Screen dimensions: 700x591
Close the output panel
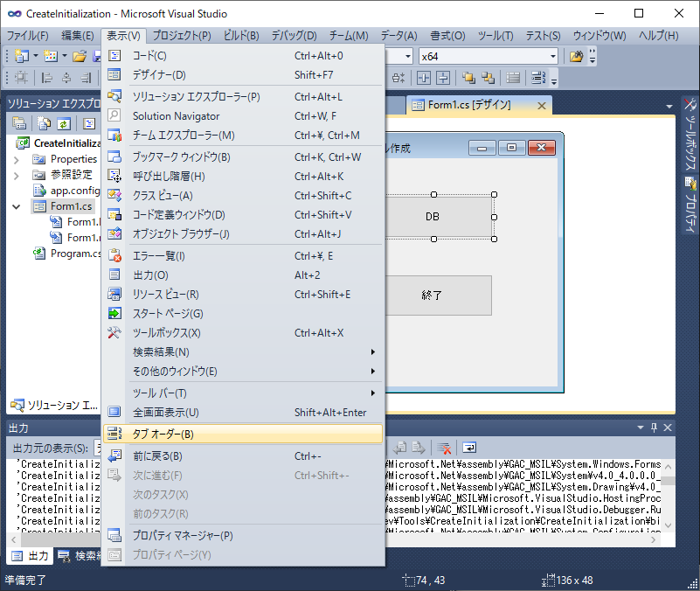pos(668,428)
